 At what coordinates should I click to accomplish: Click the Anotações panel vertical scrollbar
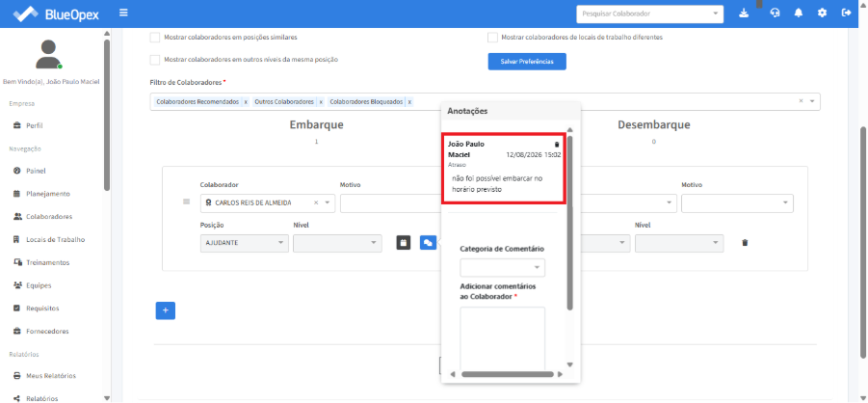(569, 222)
